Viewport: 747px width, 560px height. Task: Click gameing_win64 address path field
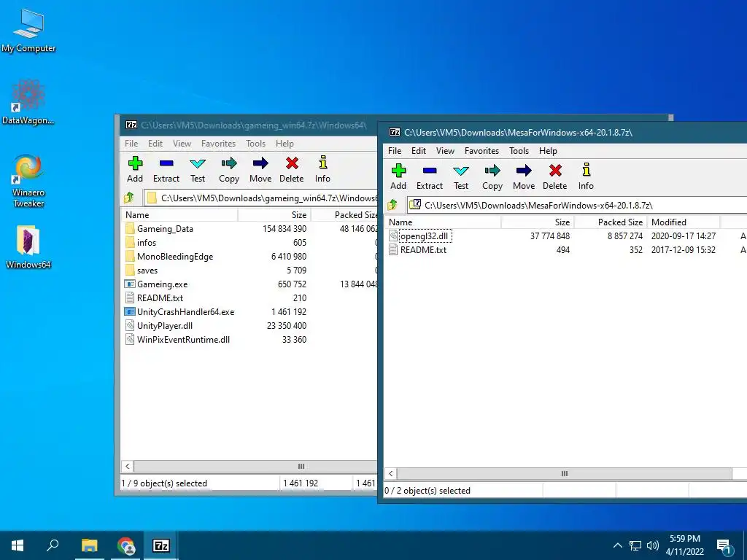pos(260,198)
